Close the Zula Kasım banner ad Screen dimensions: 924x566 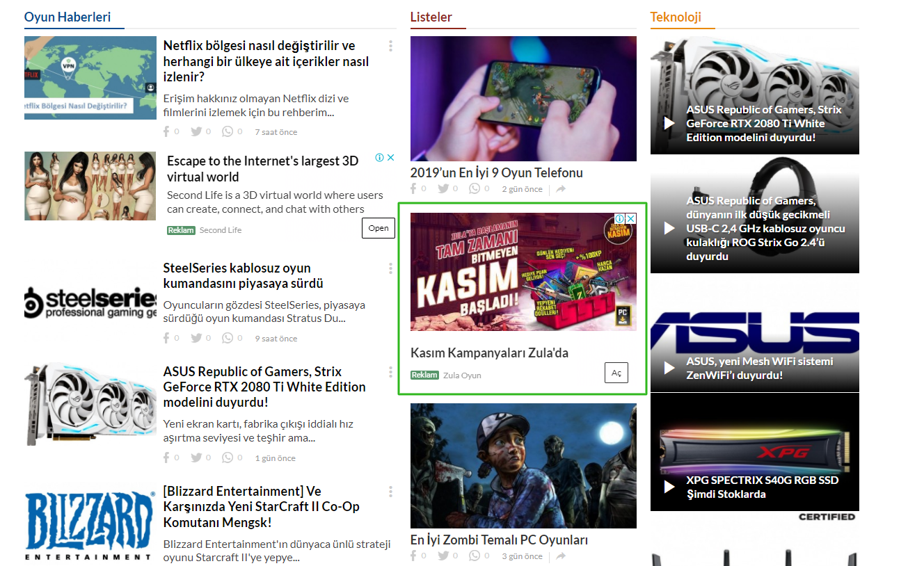point(631,219)
